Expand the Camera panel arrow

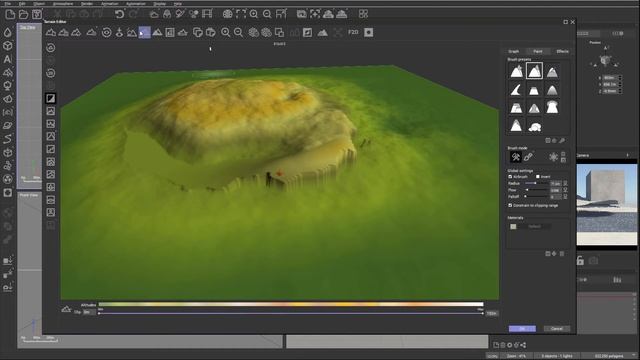(628, 156)
